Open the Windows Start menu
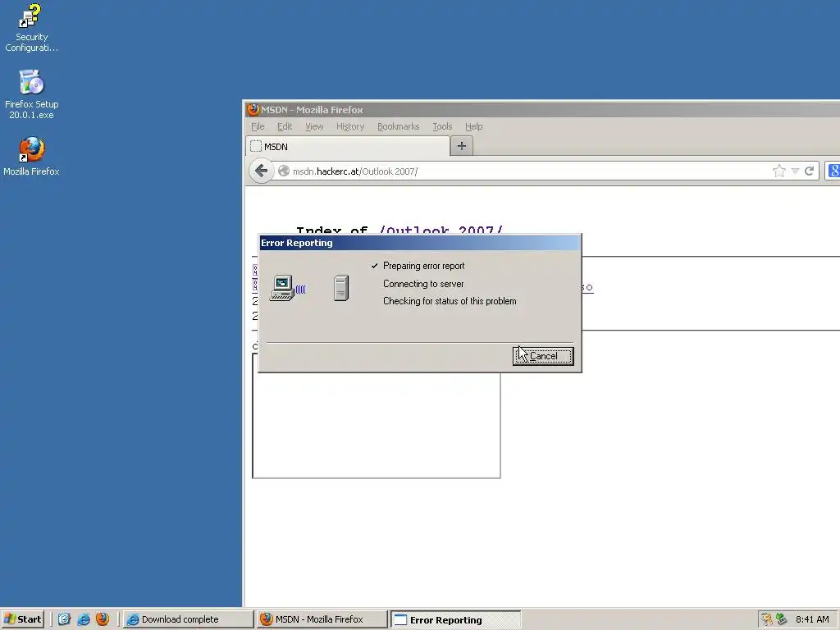840x630 pixels. point(22,619)
